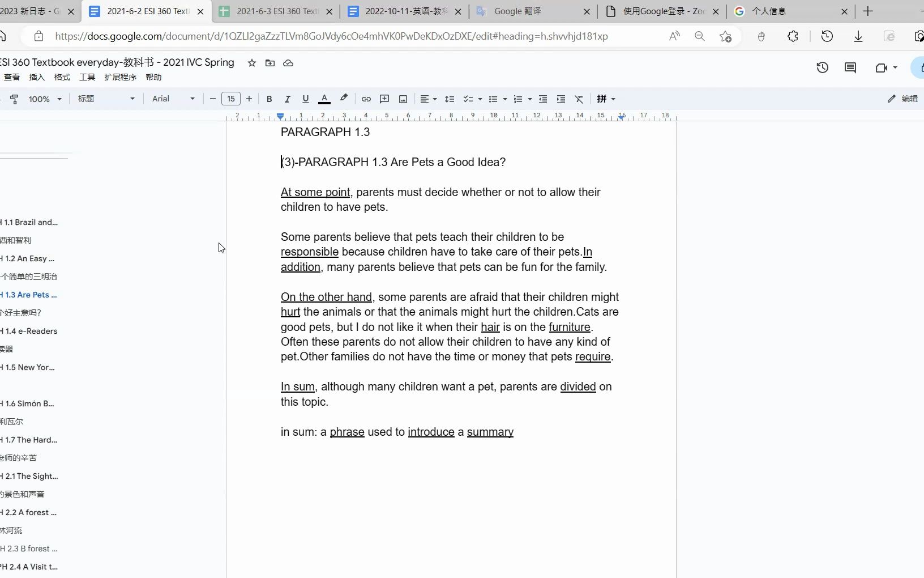The height and width of the screenshot is (578, 924).
Task: Move document to folder icon
Action: [270, 63]
